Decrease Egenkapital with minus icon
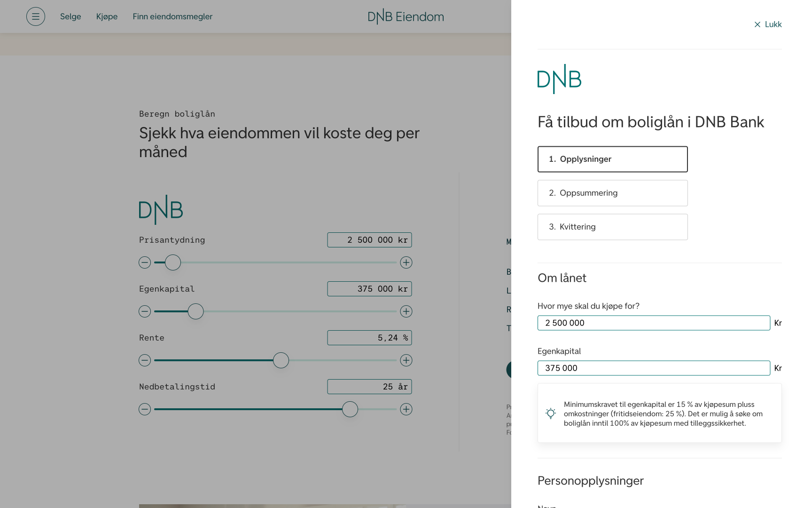The height and width of the screenshot is (508, 812). pyautogui.click(x=145, y=311)
